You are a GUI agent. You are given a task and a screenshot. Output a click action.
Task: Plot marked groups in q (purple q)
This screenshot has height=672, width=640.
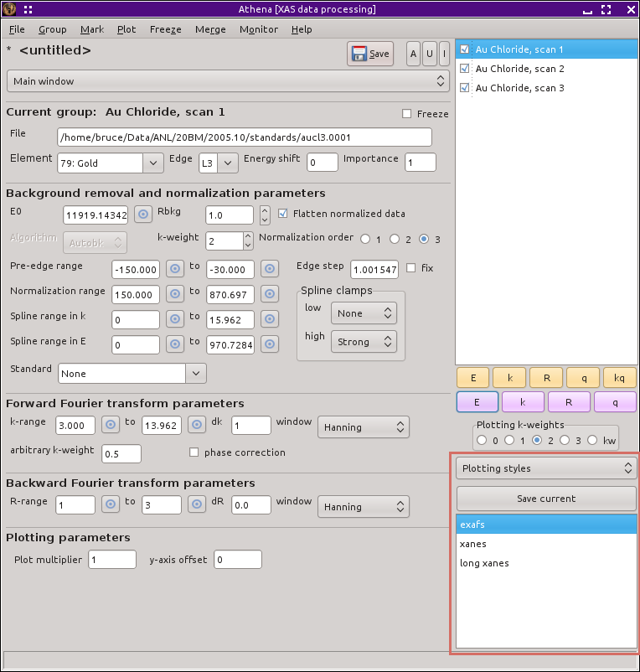tap(615, 402)
